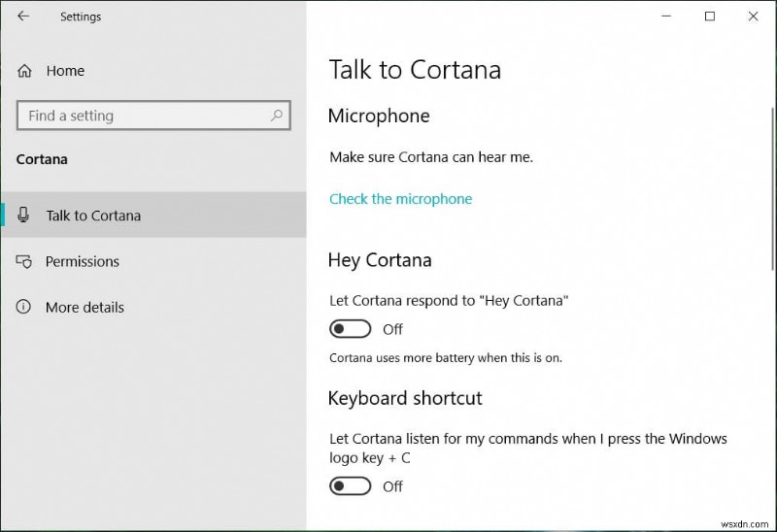Open the Home settings page

(153, 71)
